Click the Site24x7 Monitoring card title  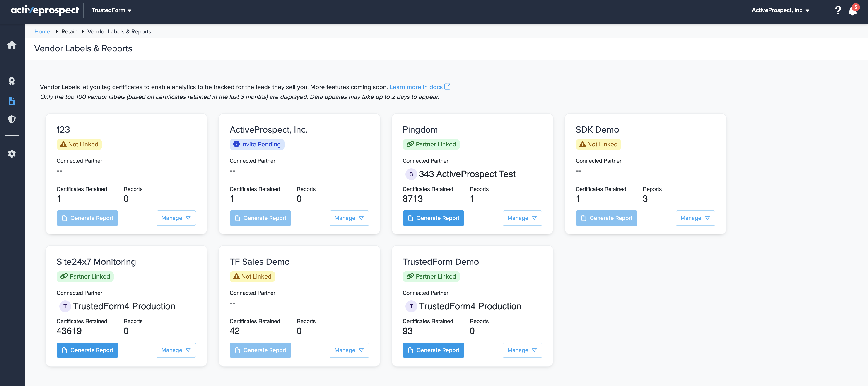click(x=96, y=262)
